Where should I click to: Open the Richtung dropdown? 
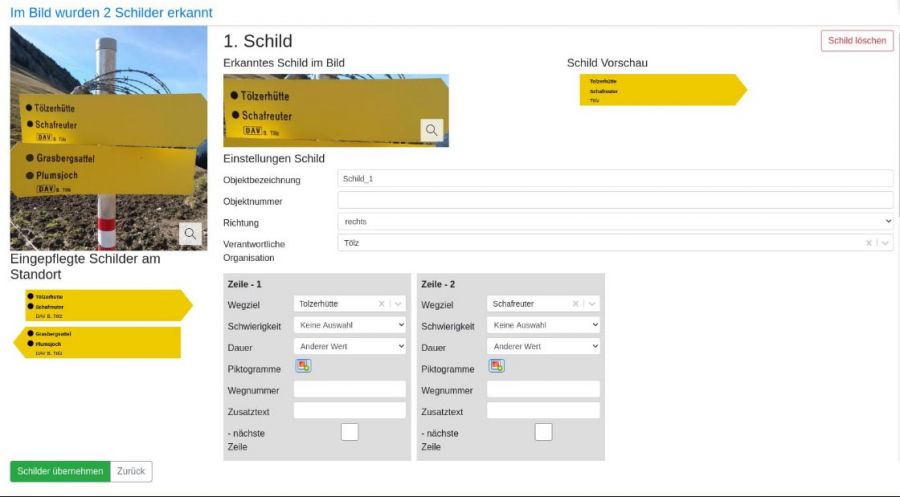pyautogui.click(x=615, y=221)
